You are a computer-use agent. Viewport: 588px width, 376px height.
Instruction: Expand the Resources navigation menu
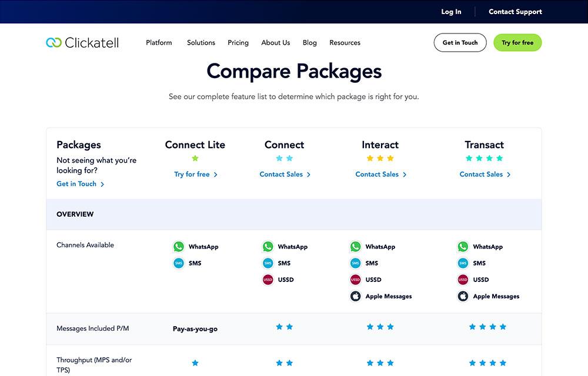point(345,42)
